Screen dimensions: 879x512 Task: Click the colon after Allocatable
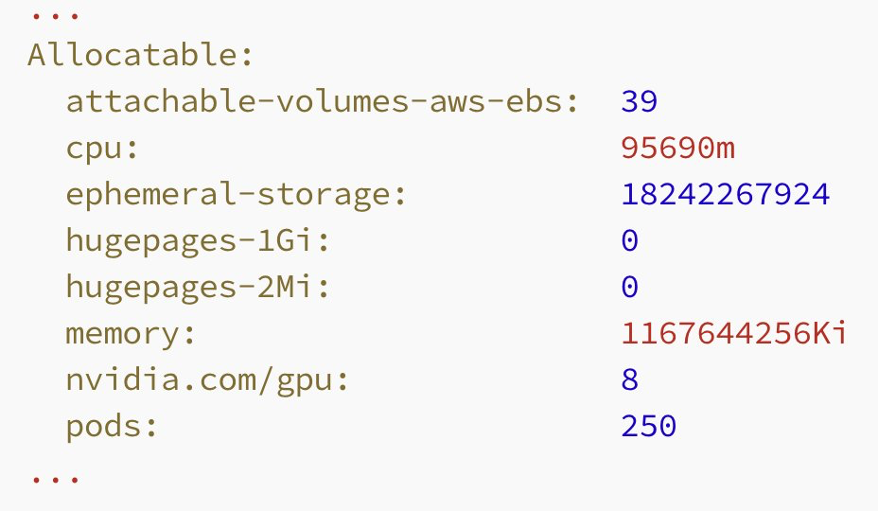click(247, 57)
